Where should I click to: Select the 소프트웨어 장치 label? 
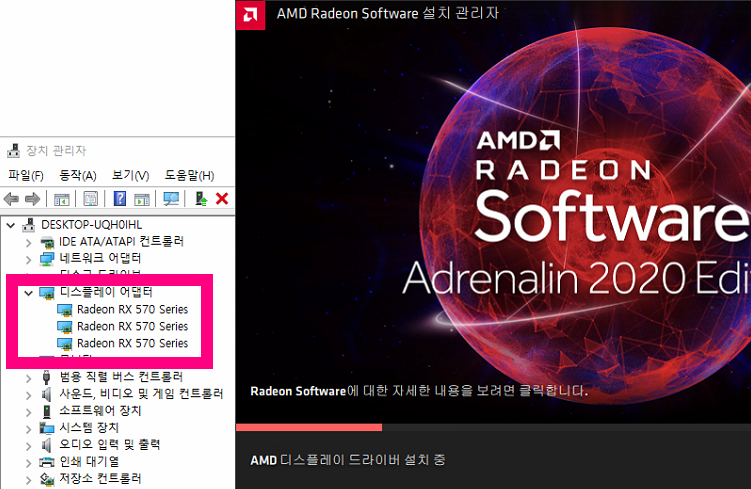point(100,411)
